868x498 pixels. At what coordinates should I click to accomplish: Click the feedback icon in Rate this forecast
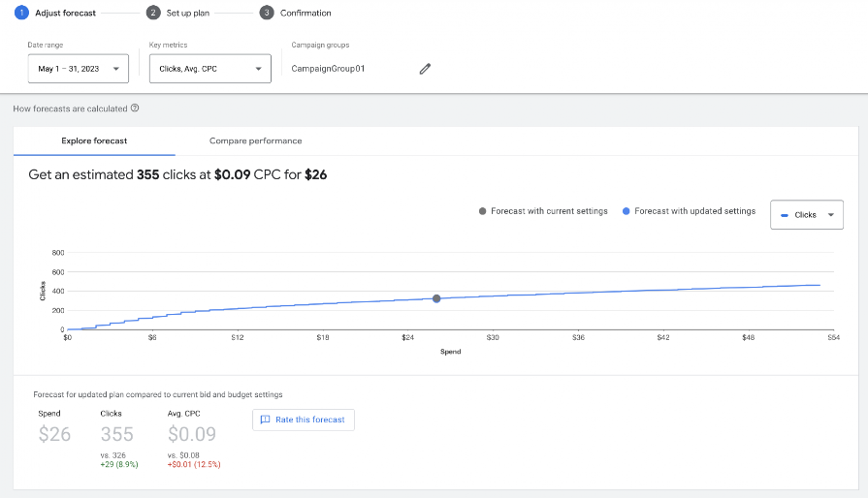click(x=265, y=420)
